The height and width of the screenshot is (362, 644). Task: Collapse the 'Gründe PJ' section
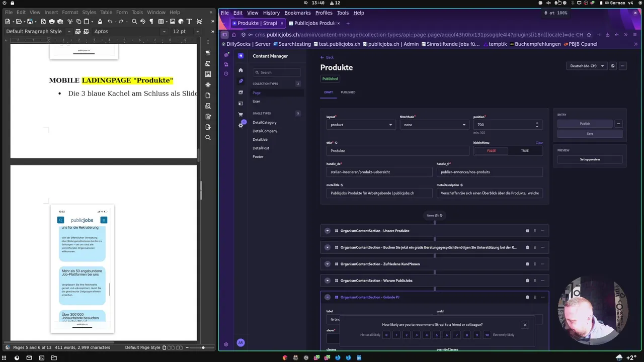[328, 297]
